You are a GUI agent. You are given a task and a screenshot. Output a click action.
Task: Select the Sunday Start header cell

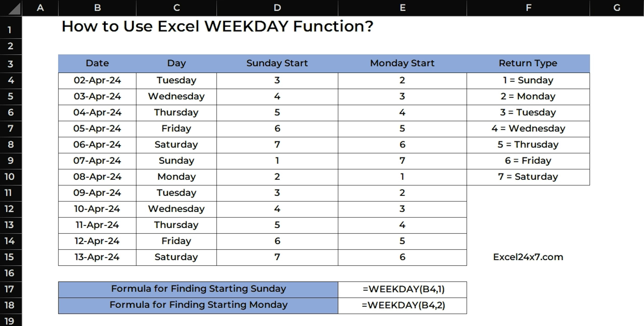[x=277, y=63]
